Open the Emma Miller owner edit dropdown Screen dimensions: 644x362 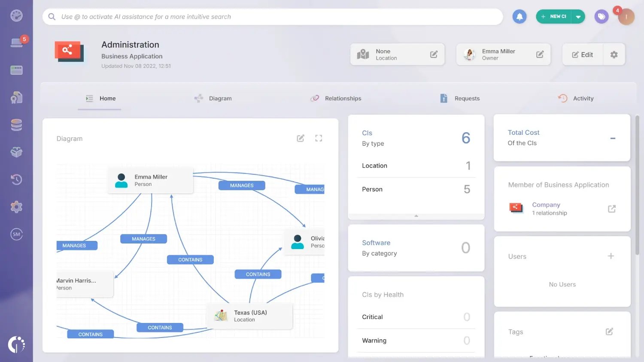click(x=540, y=54)
